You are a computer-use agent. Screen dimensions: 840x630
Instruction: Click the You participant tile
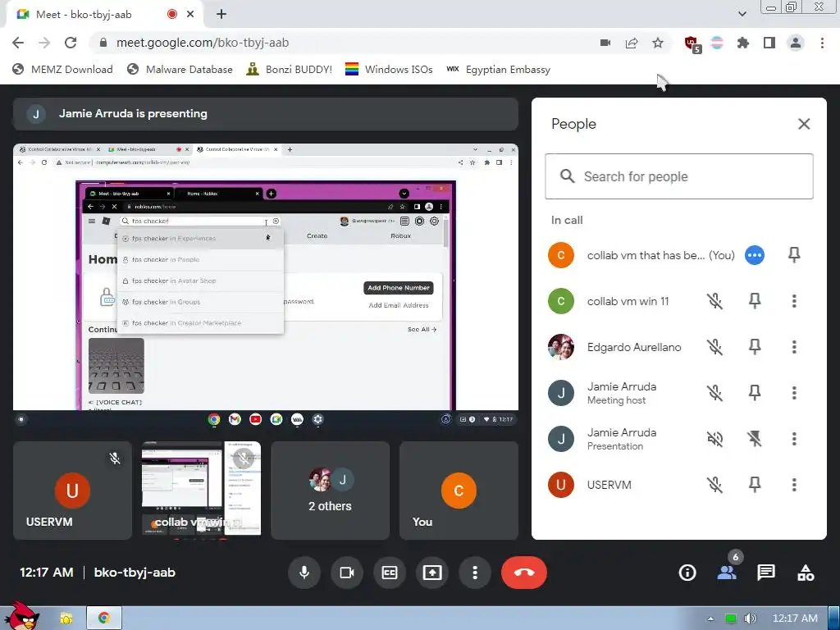point(459,491)
